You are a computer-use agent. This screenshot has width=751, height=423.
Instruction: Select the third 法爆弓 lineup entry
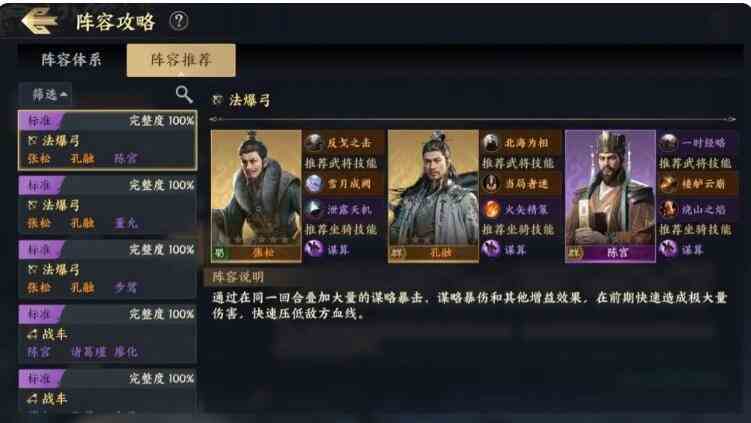coord(107,269)
